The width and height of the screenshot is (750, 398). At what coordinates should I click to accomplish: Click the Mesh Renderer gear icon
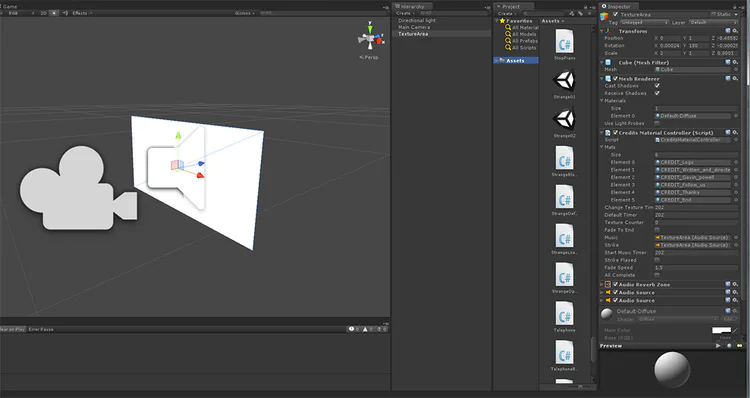tap(735, 78)
